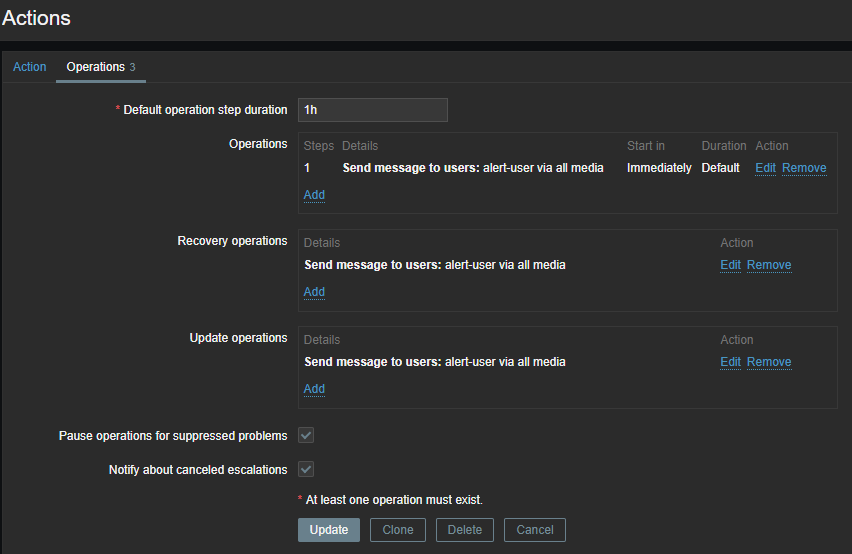Edit the recovery operation entry
The width and height of the screenshot is (852, 554).
[730, 265]
